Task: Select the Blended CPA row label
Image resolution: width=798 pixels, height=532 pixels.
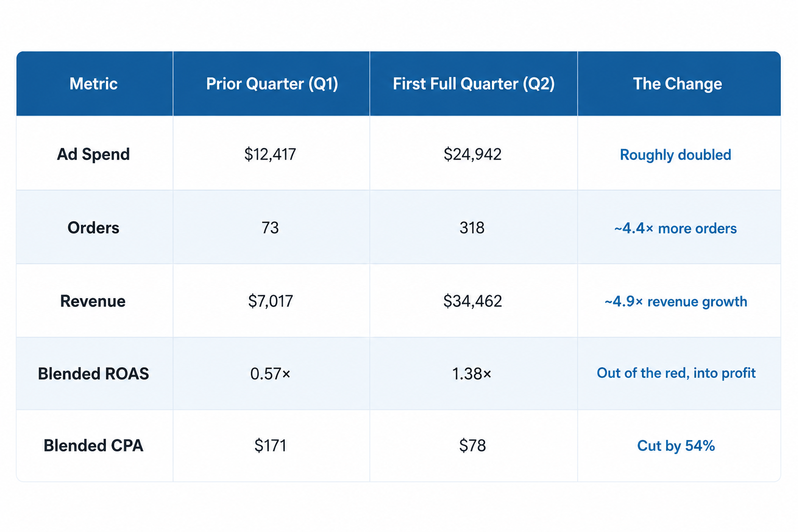Action: point(94,446)
